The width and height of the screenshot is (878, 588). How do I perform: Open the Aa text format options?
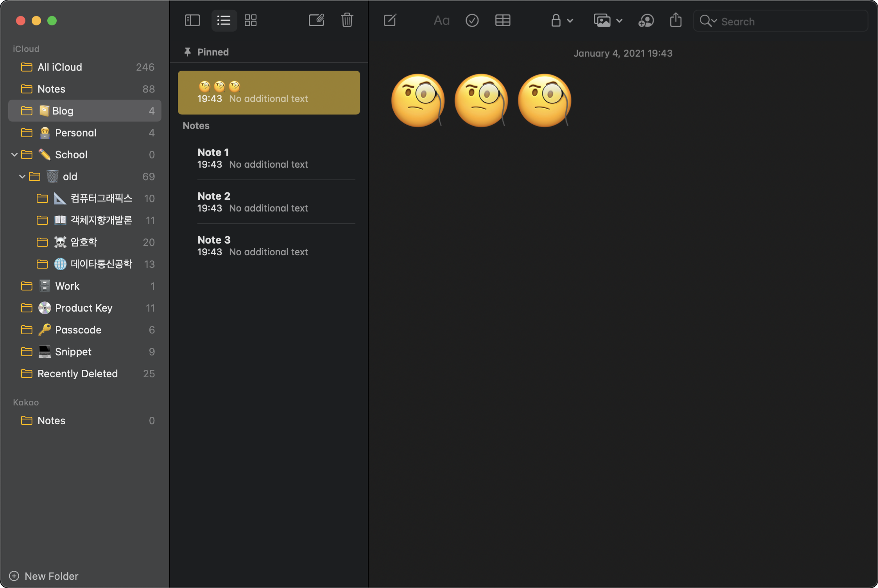coord(441,20)
